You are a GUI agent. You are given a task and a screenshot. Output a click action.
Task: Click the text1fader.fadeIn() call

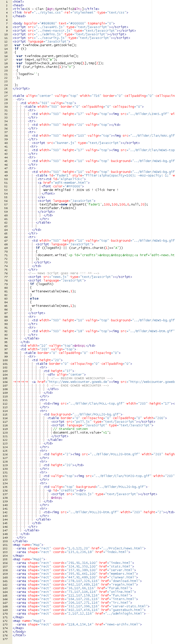(x=58, y=208)
